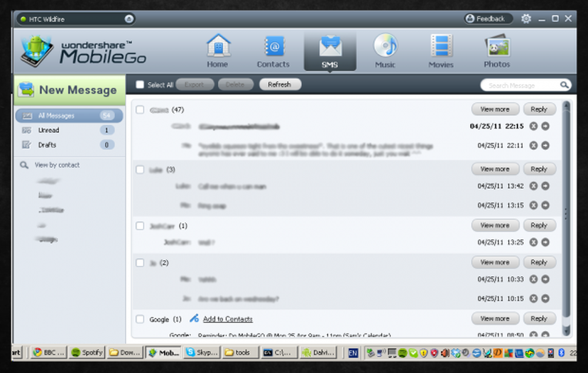Open the Dalvik window in taskbar
Image resolution: width=588 pixels, height=373 pixels.
318,353
